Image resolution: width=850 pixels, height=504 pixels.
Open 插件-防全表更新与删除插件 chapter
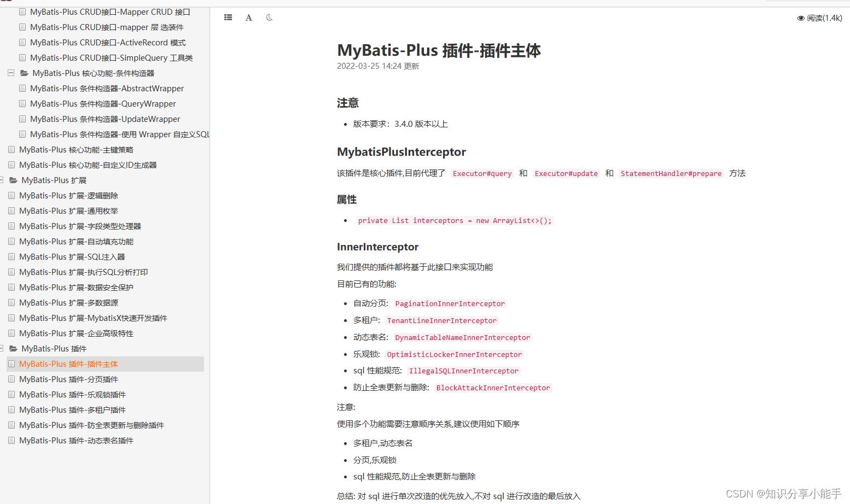91,425
